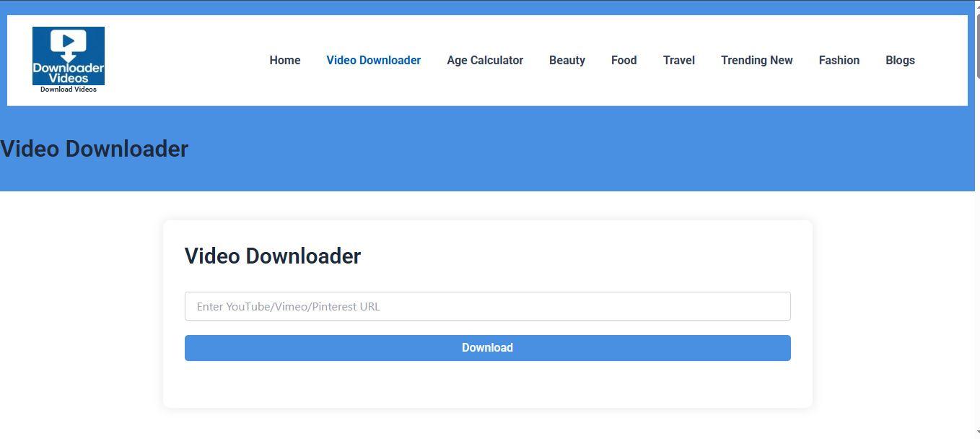
Task: Click the scrollbar track below the thumb
Action: point(976,253)
